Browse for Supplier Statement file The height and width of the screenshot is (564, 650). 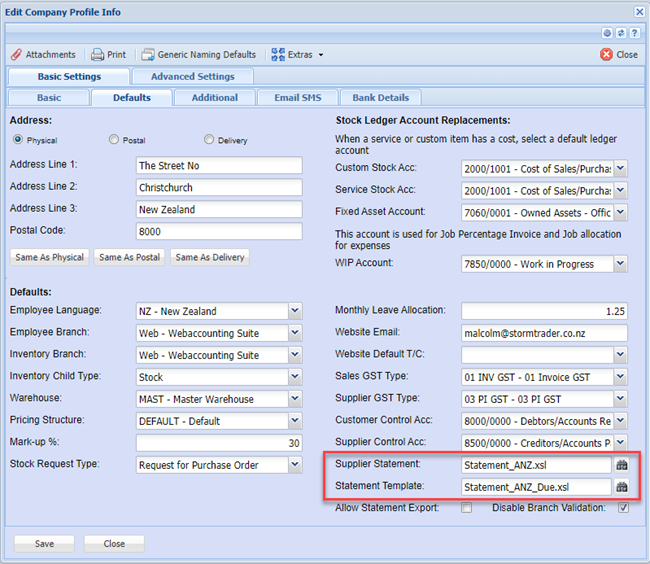pyautogui.click(x=621, y=465)
